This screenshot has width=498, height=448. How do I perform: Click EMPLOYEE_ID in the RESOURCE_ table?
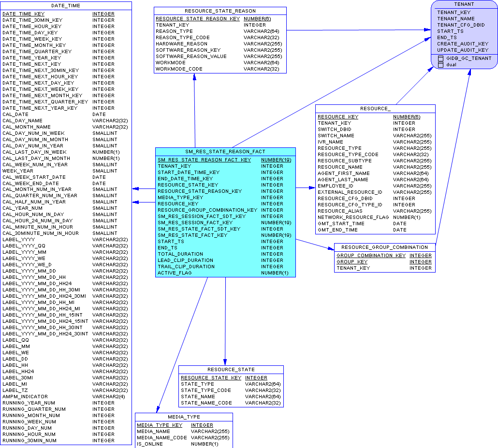336,186
